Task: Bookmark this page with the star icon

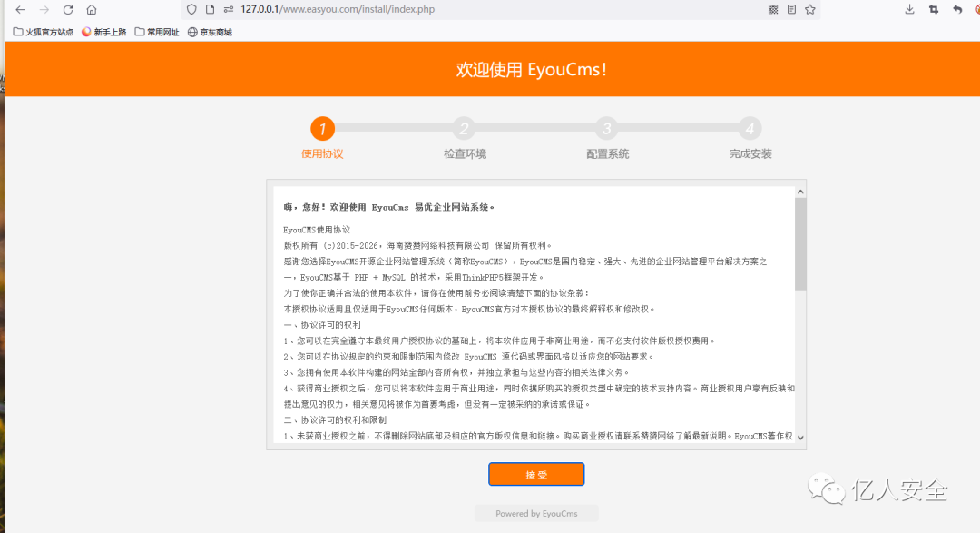Action: 810,9
